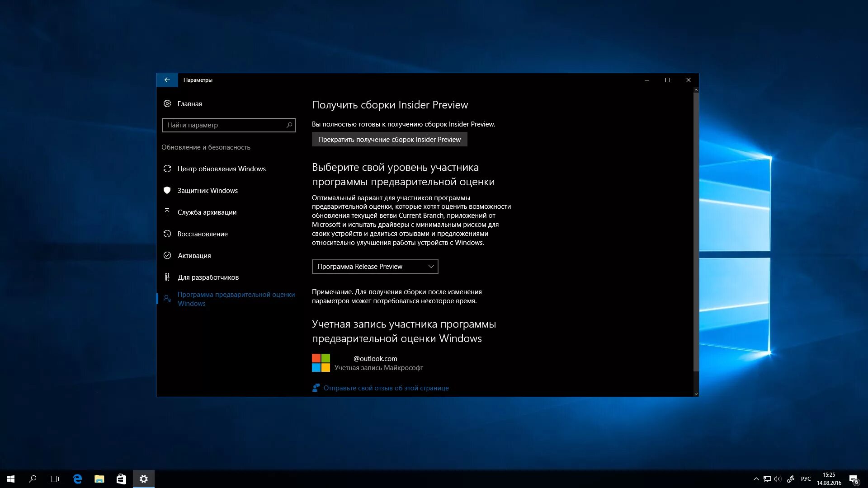
Task: Click the back arrow in Settings title bar
Action: pos(167,80)
